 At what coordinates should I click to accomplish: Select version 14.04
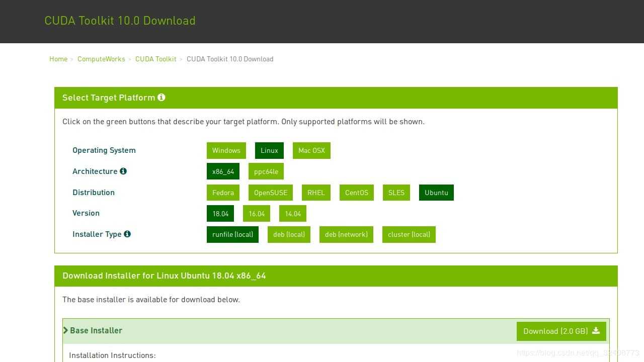[x=293, y=214]
